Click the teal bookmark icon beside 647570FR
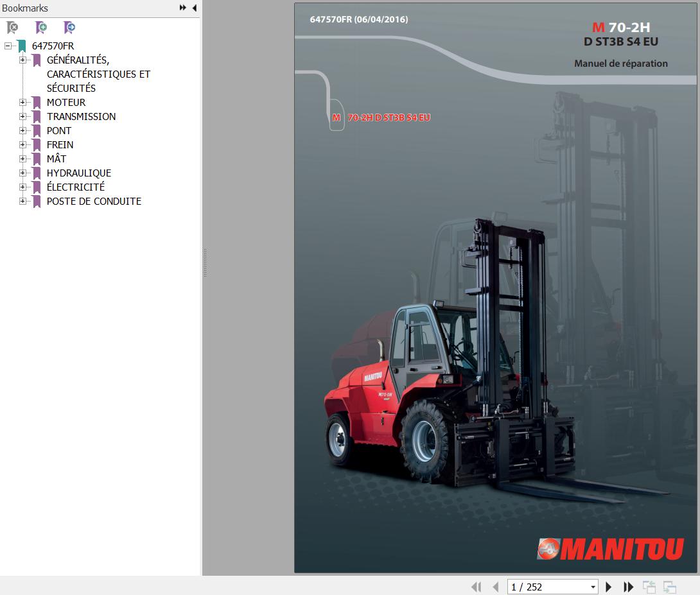This screenshot has height=595, width=700. [22, 46]
